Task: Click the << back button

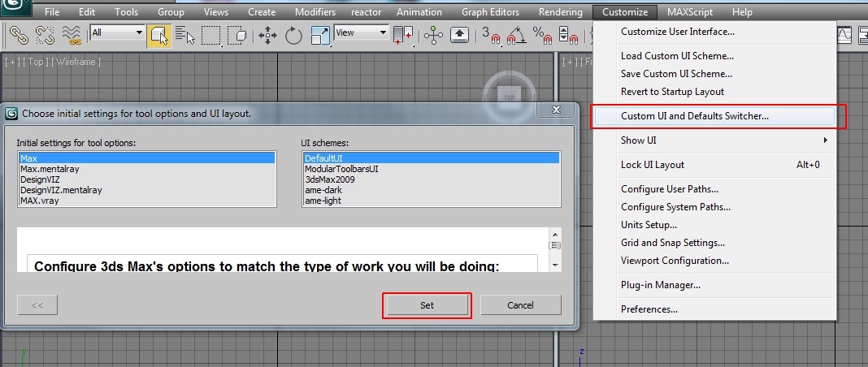Action: coord(37,305)
